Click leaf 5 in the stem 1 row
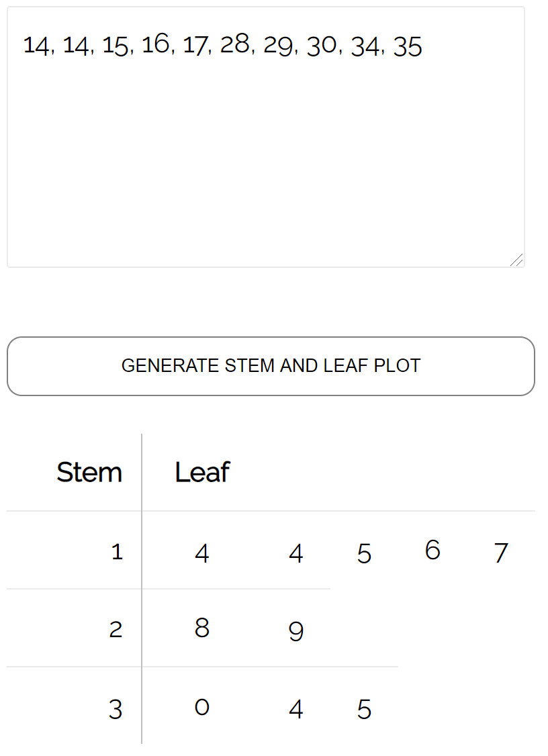This screenshot has height=756, width=548. [x=364, y=553]
